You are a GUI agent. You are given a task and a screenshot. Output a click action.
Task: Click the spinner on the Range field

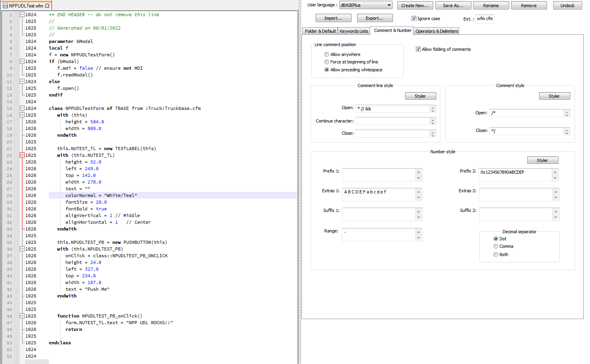(419, 235)
